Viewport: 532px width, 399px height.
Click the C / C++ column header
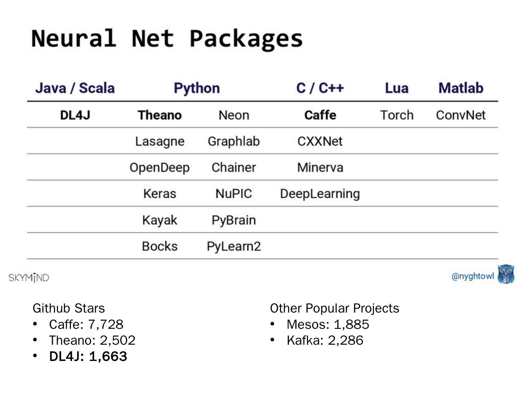coord(320,88)
